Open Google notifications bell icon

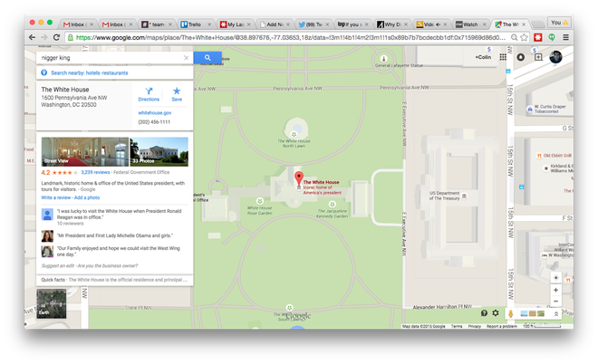(x=521, y=57)
